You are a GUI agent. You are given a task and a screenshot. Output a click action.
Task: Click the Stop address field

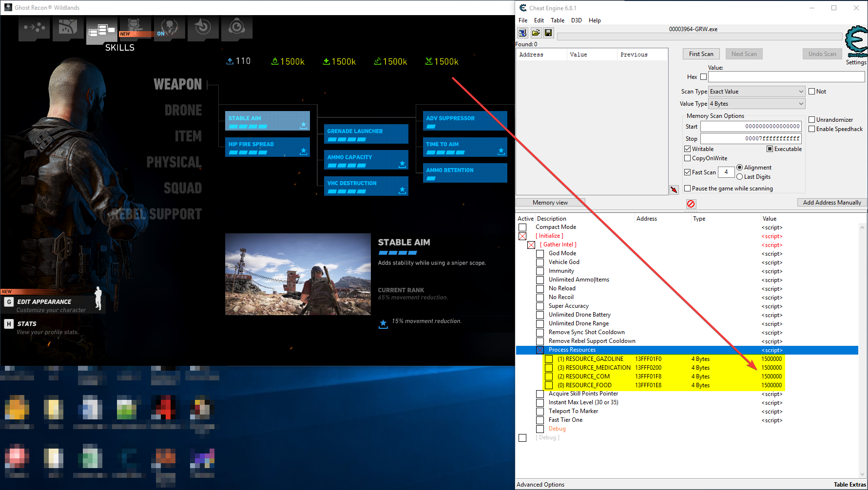coord(751,139)
